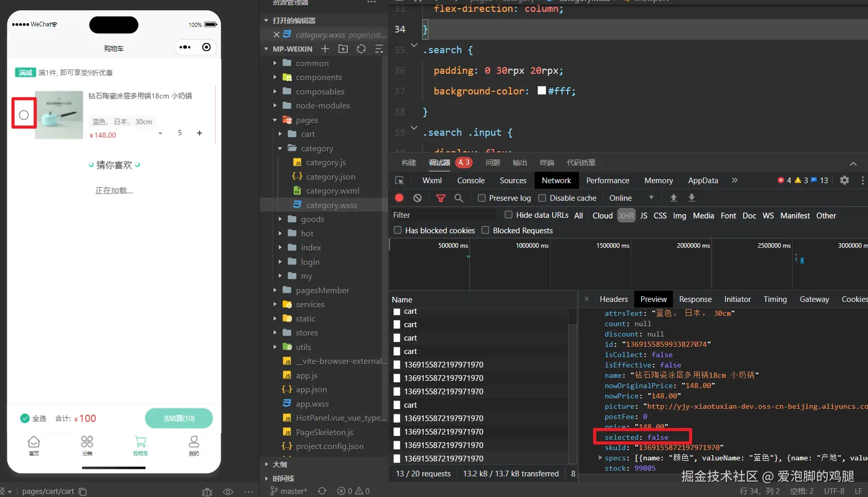Toggle the network filter funnel

click(441, 198)
